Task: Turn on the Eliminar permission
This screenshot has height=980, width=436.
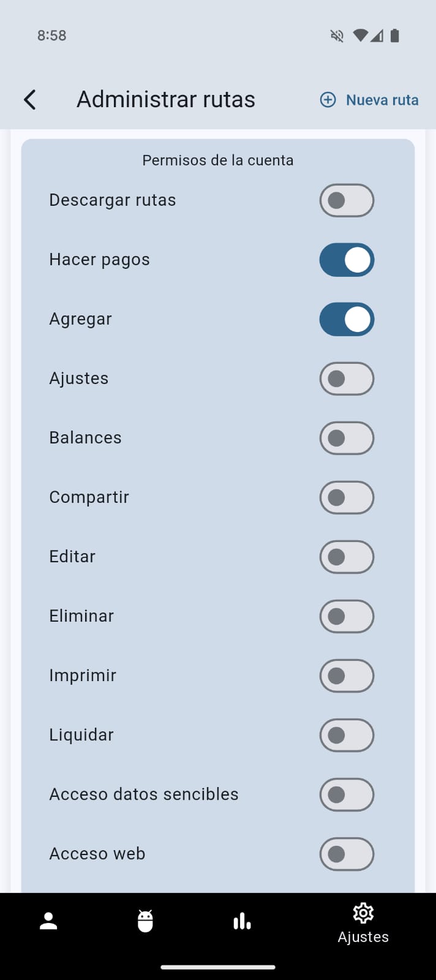Action: pyautogui.click(x=347, y=616)
